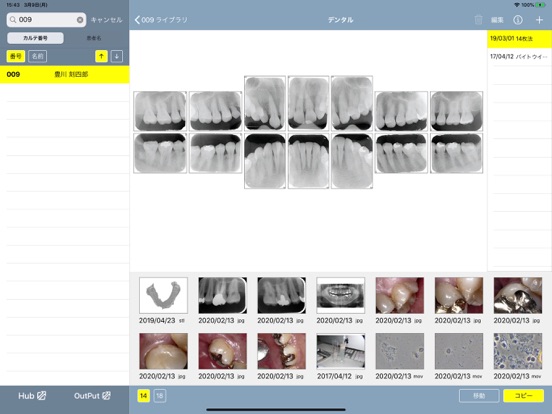Sort descending with down arrow
Viewport: 552px width, 414px height.
point(117,56)
